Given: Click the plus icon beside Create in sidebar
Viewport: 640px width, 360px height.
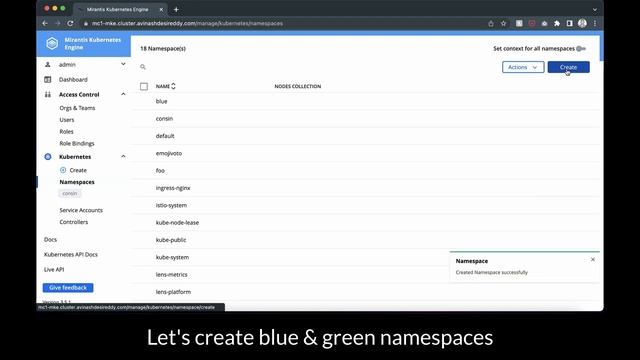Looking at the screenshot, I should (63, 170).
